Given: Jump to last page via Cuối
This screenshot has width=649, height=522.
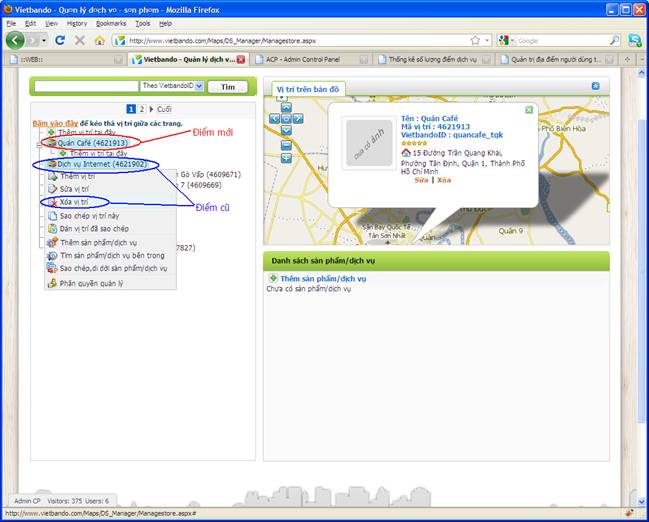Looking at the screenshot, I should [164, 109].
